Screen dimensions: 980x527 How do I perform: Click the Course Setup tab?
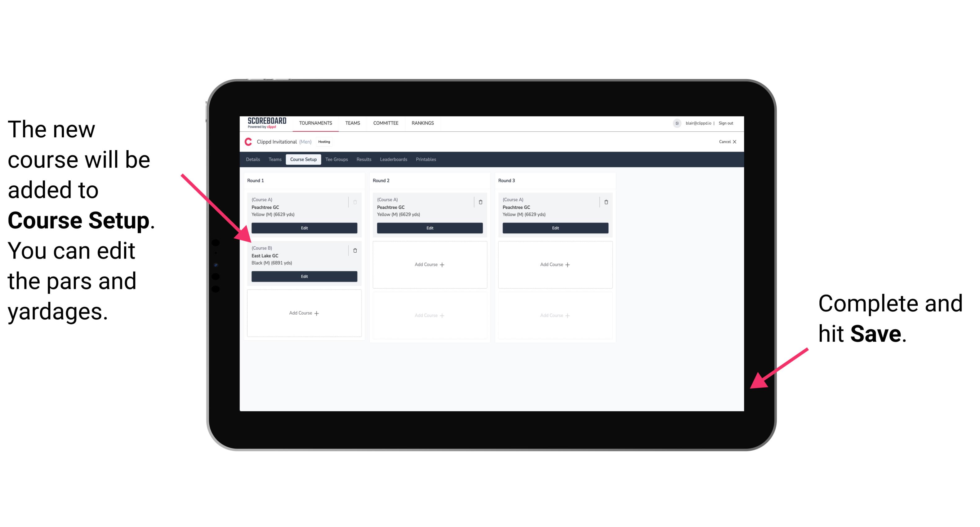click(302, 159)
